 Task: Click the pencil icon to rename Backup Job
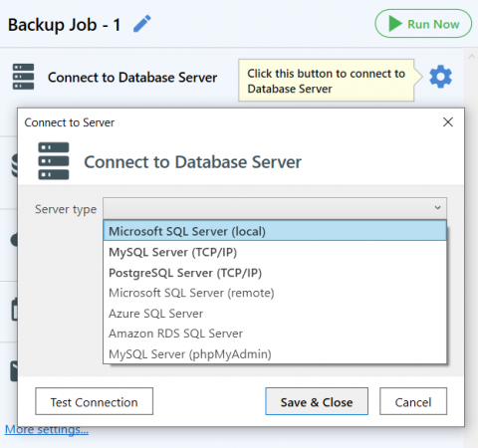pos(142,24)
